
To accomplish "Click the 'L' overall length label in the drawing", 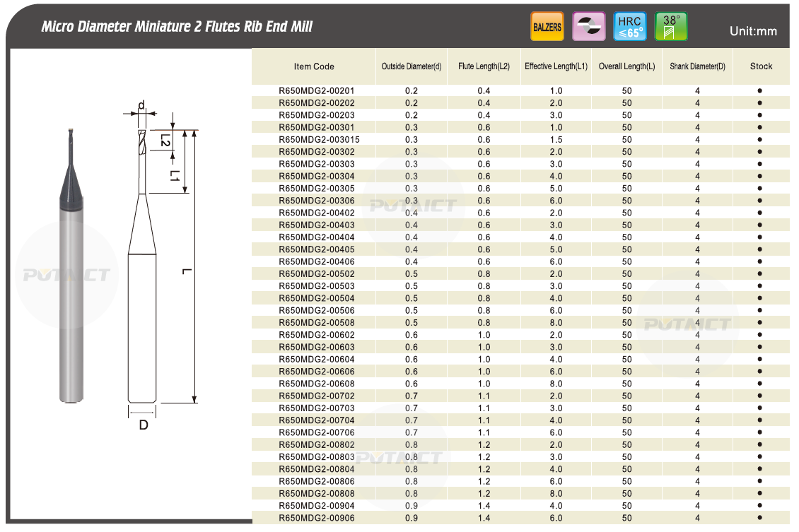I will click(187, 271).
